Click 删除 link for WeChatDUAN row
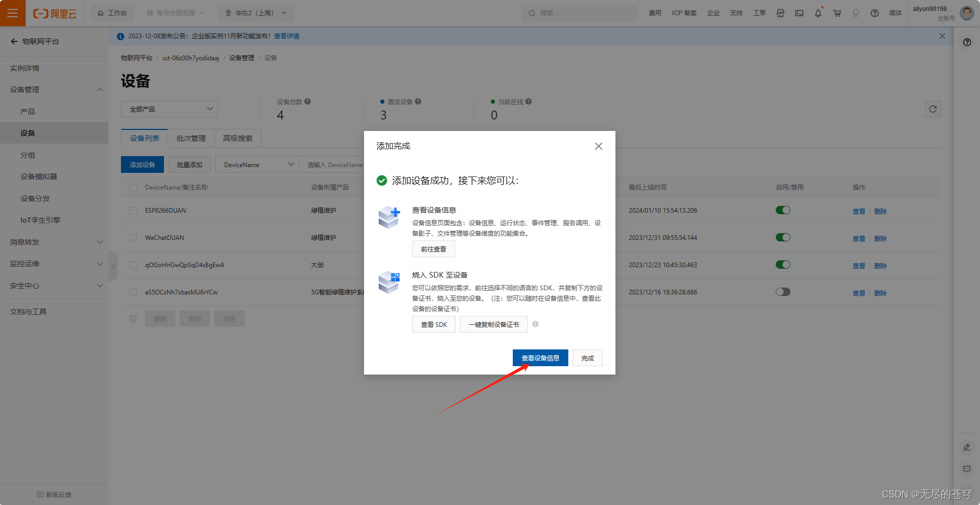The image size is (980, 505). pyautogui.click(x=880, y=238)
